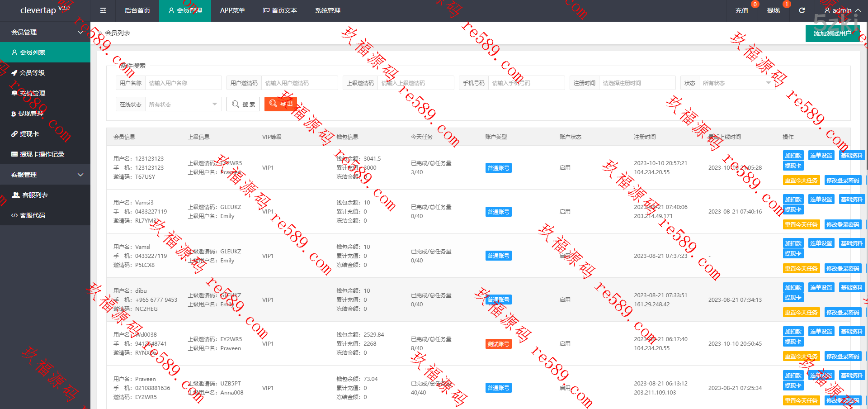Click the 注册时间 date picker field

point(637,83)
